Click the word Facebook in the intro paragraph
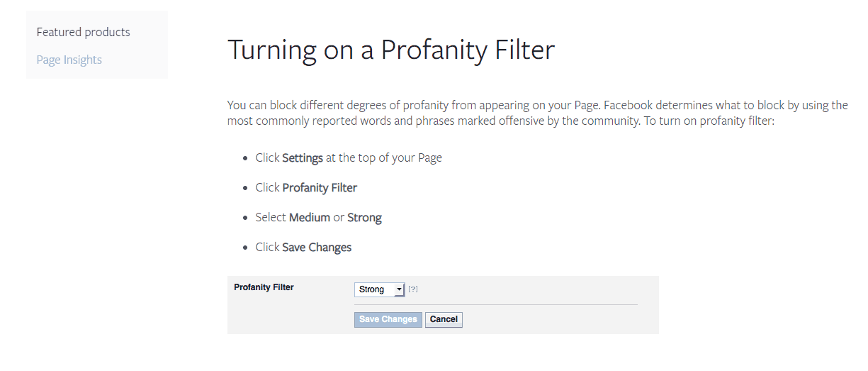The height and width of the screenshot is (371, 868). click(x=629, y=105)
